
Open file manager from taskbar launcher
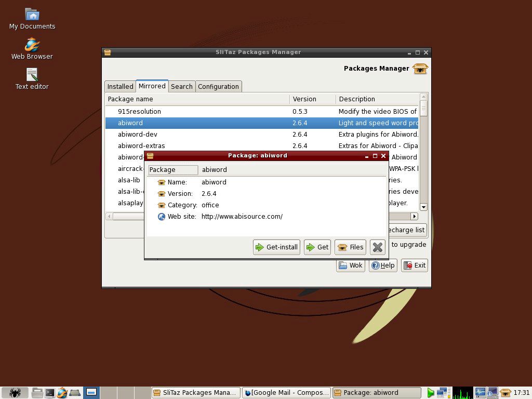coord(37,393)
